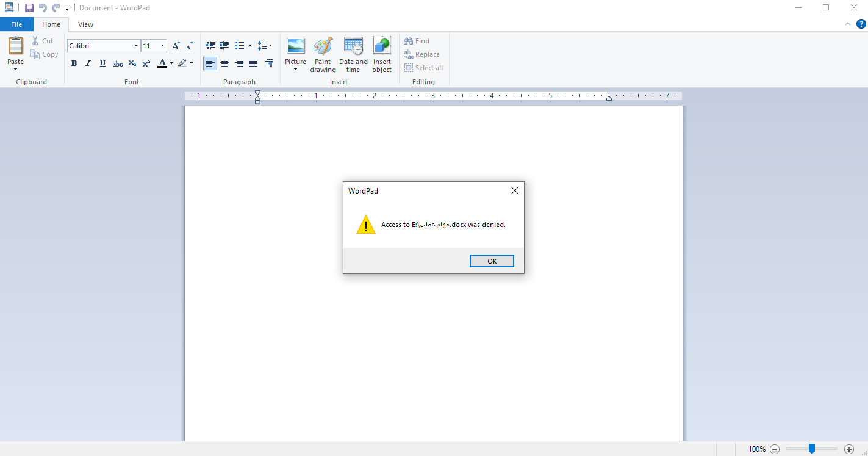Switch to the View ribbon tab
Screen dimensions: 868x456
click(x=86, y=24)
